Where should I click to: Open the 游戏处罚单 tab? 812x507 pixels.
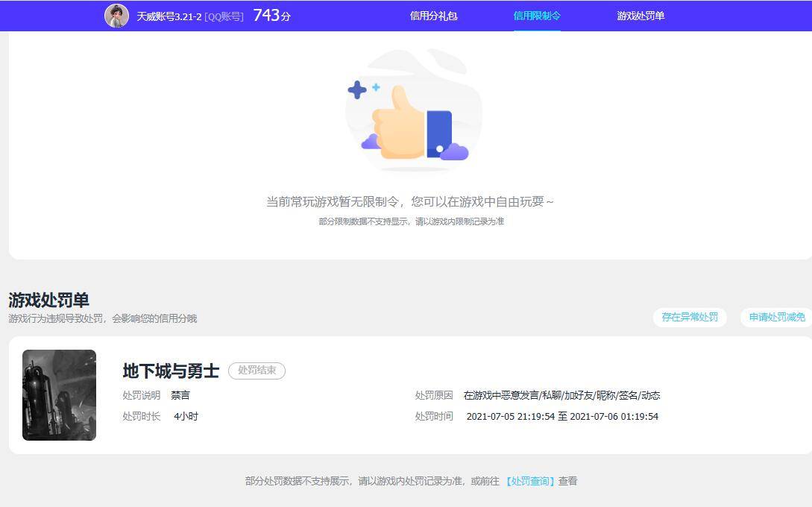[639, 16]
